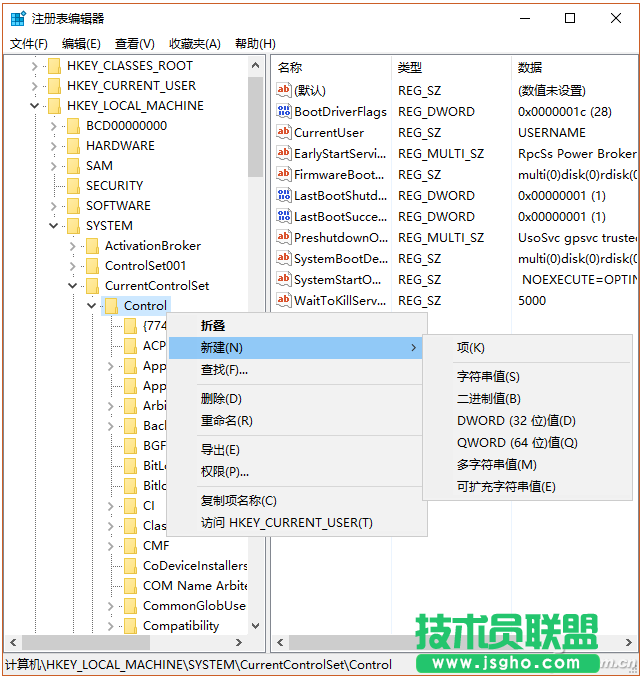
Task: Click the string icon of CurrentUser value
Action: 284,132
